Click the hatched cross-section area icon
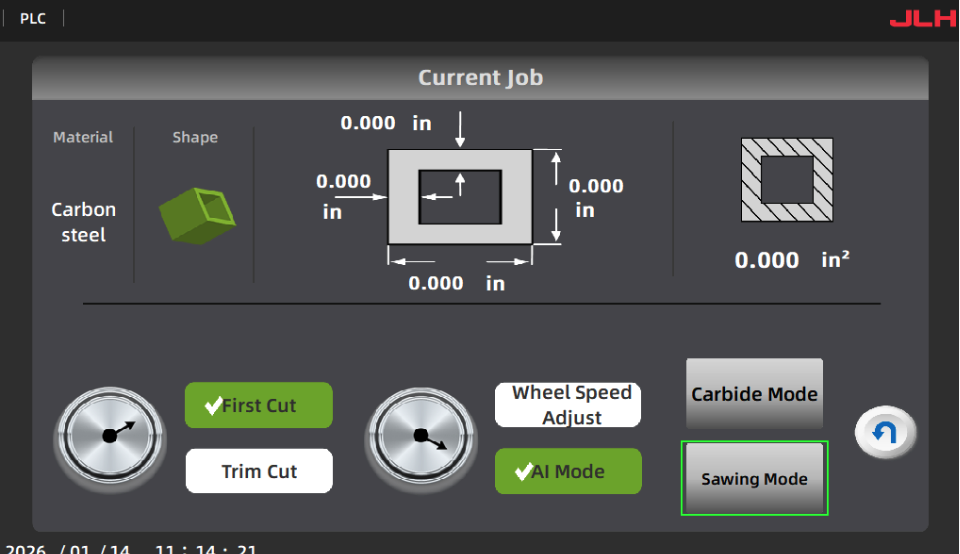The height and width of the screenshot is (554, 960). coord(787,180)
